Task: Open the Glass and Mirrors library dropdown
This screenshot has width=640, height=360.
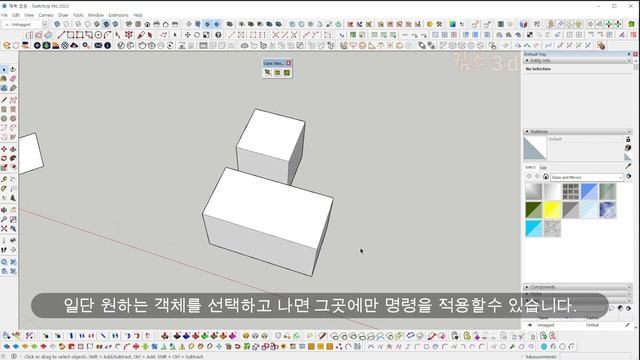Action: tap(587, 177)
